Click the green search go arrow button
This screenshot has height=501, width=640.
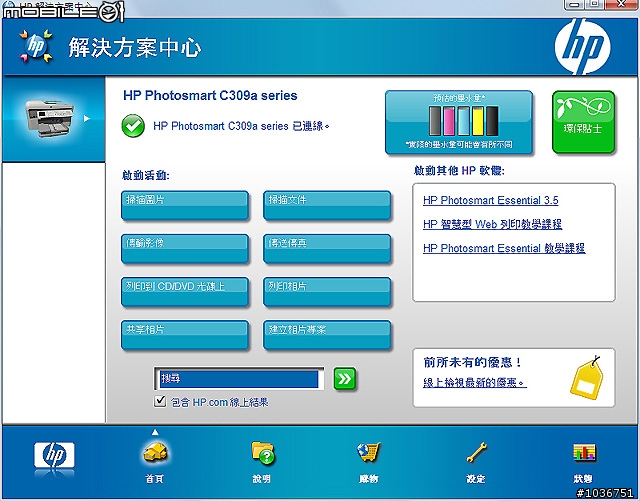[x=344, y=379]
